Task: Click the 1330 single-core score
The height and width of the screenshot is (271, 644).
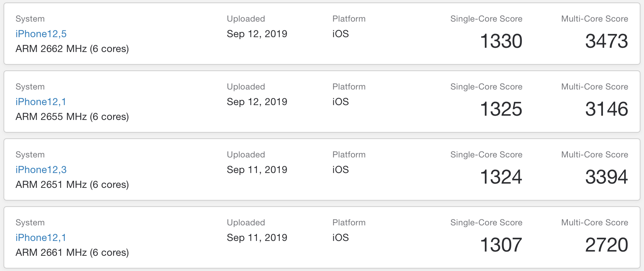Action: pyautogui.click(x=501, y=41)
